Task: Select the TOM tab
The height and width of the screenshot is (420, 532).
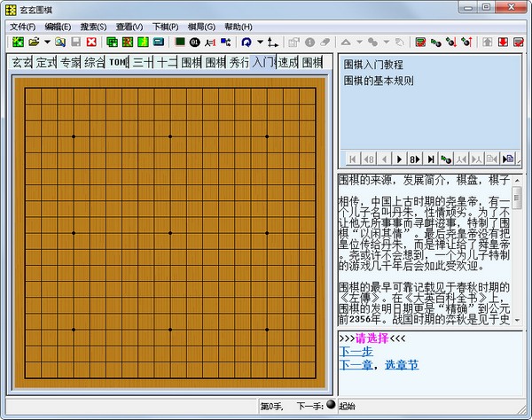Action: (x=119, y=62)
